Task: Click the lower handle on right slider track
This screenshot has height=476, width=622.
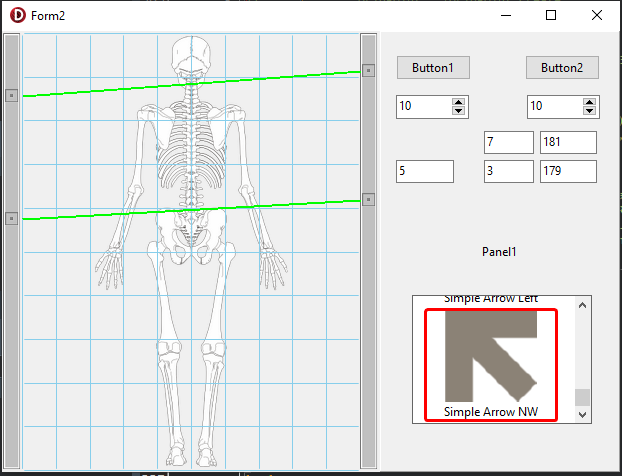Action: tap(369, 200)
